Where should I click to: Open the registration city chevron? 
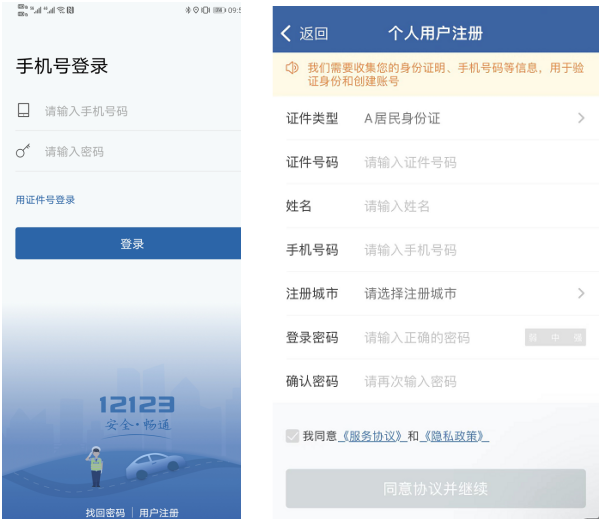point(581,294)
